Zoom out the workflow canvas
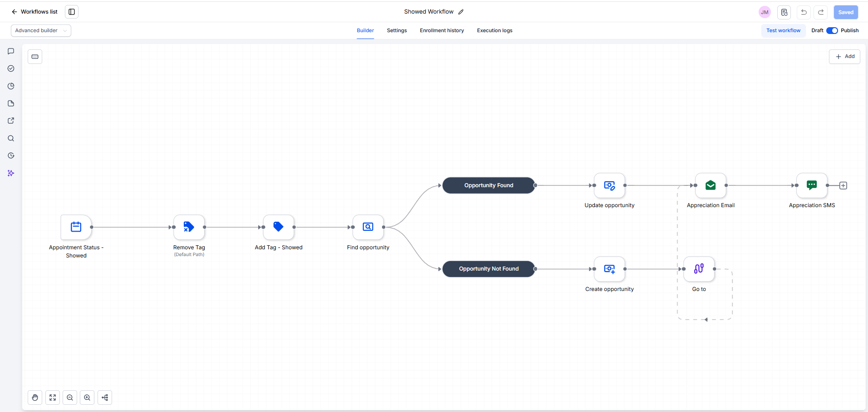 pyautogui.click(x=70, y=397)
